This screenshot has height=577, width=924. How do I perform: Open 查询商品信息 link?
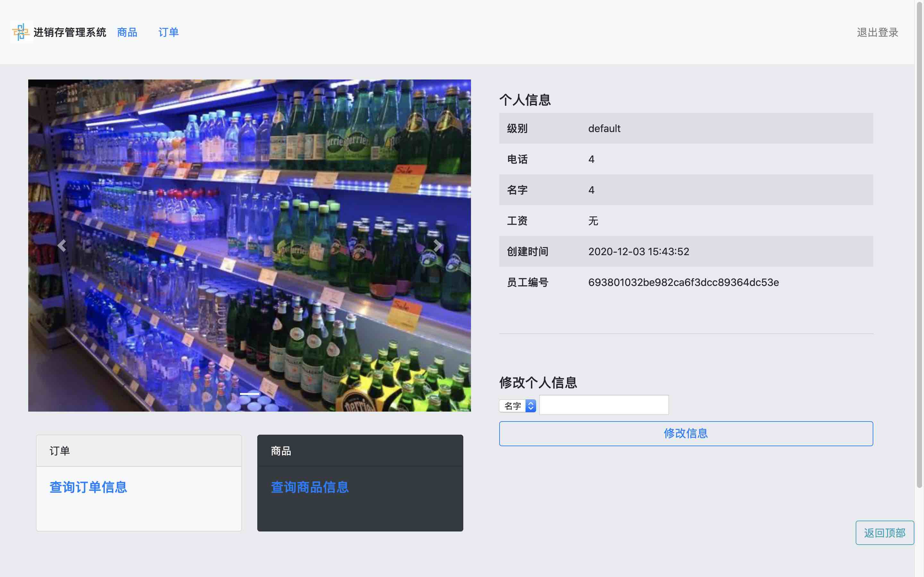pos(309,487)
